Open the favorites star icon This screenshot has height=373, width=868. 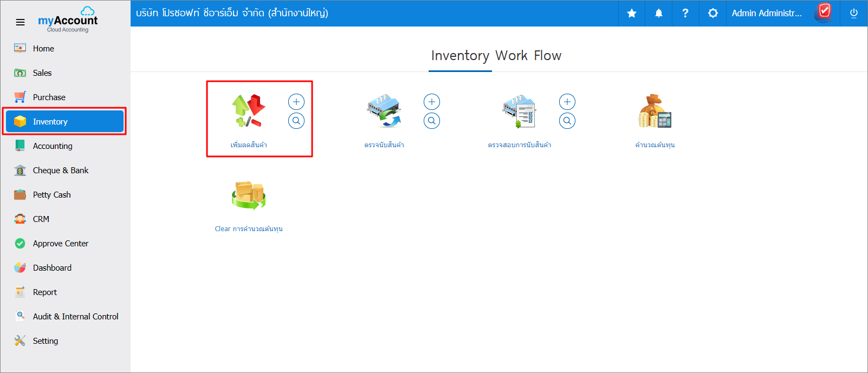coord(632,14)
